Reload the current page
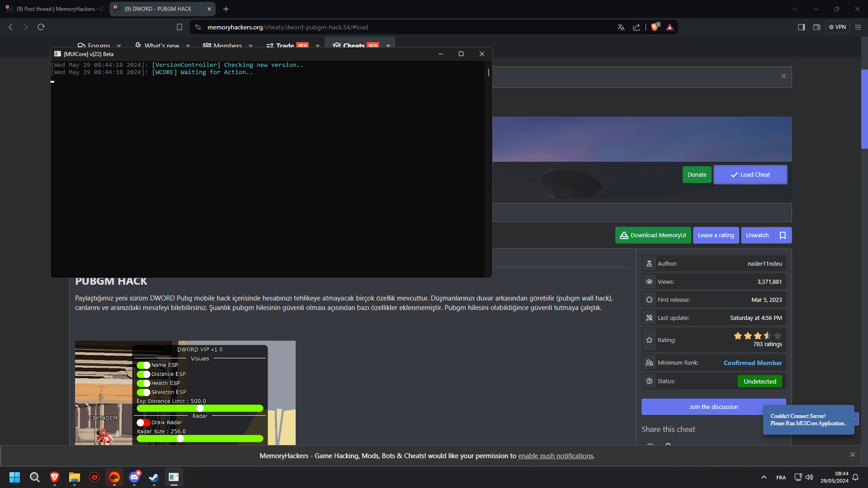 tap(41, 27)
